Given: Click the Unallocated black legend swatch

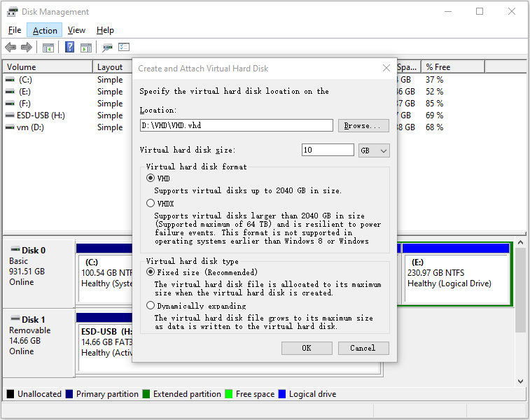Looking at the screenshot, I should tap(11, 394).
